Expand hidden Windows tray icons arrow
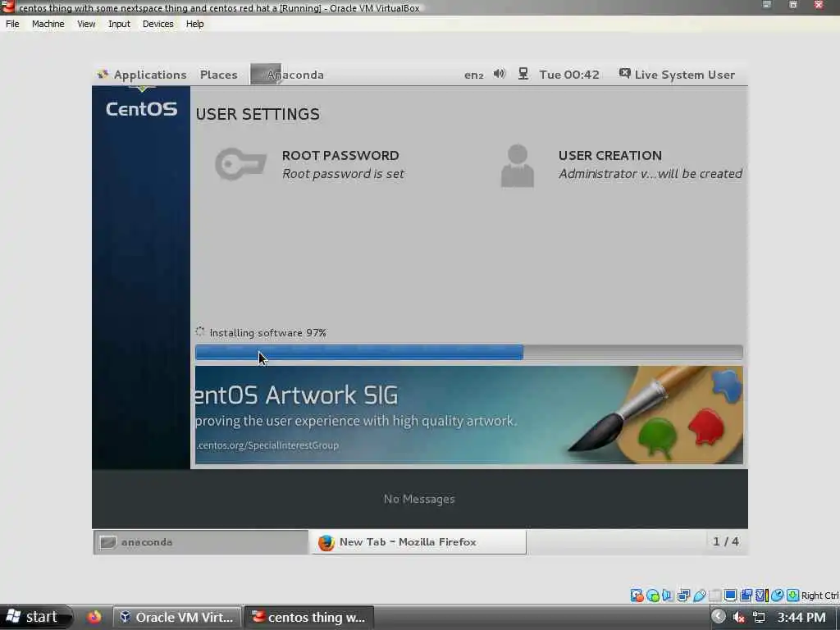The height and width of the screenshot is (630, 840). (x=719, y=617)
